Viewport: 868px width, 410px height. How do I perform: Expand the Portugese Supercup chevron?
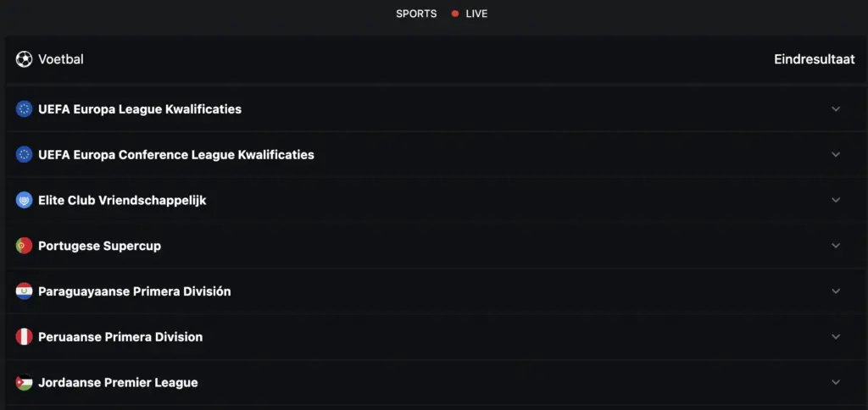point(836,246)
